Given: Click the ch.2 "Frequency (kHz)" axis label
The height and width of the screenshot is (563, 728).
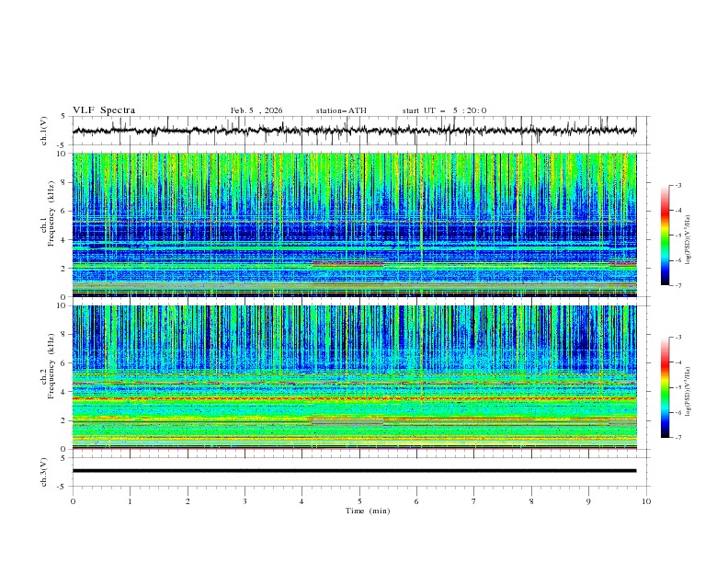Looking at the screenshot, I should coord(51,366).
